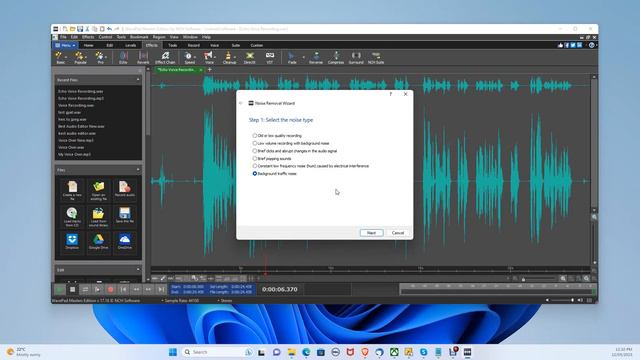This screenshot has height=360, width=640.
Task: Click the Stop transport button
Action: click(x=72, y=289)
